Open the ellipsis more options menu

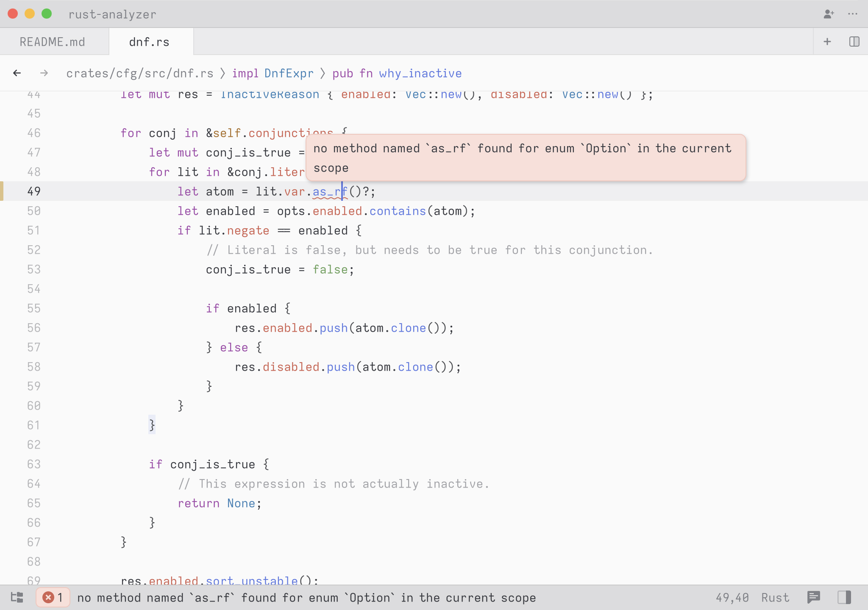[x=853, y=14]
